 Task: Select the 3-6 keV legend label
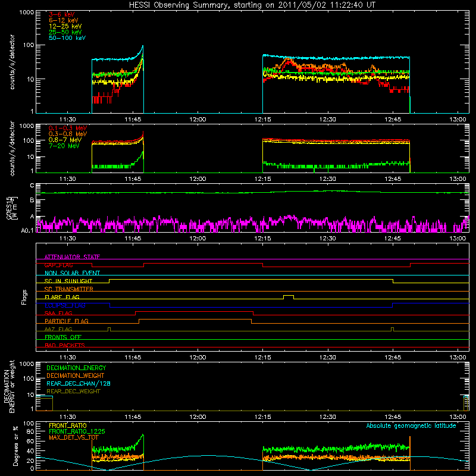[x=62, y=14]
